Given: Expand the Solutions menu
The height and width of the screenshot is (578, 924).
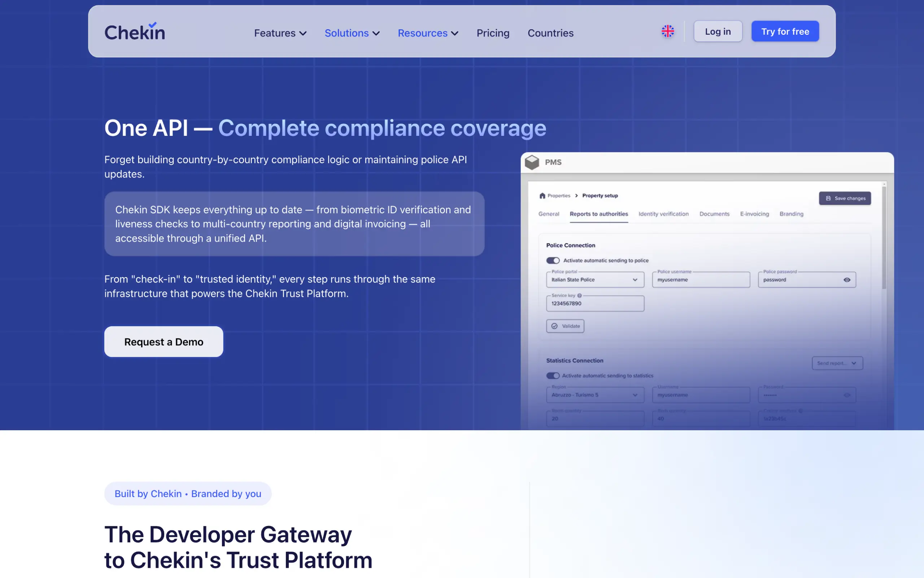Looking at the screenshot, I should click(x=352, y=33).
